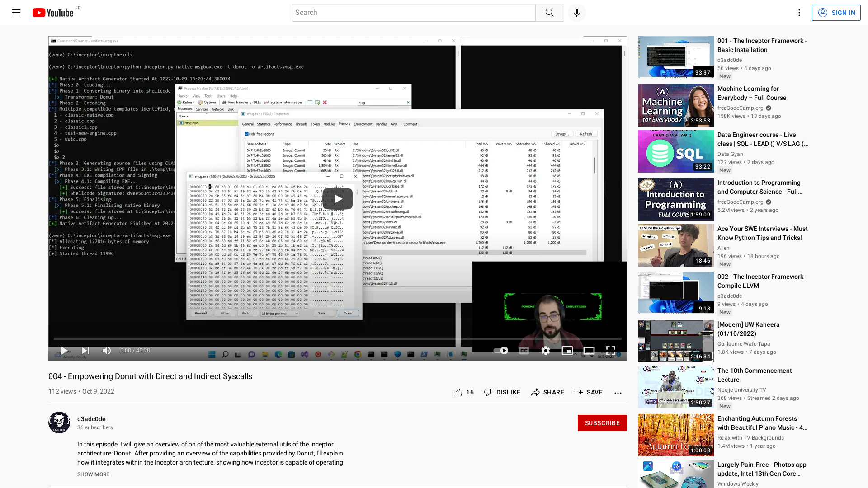
Task: Start a voice search with the microphone icon
Action: [x=576, y=12]
